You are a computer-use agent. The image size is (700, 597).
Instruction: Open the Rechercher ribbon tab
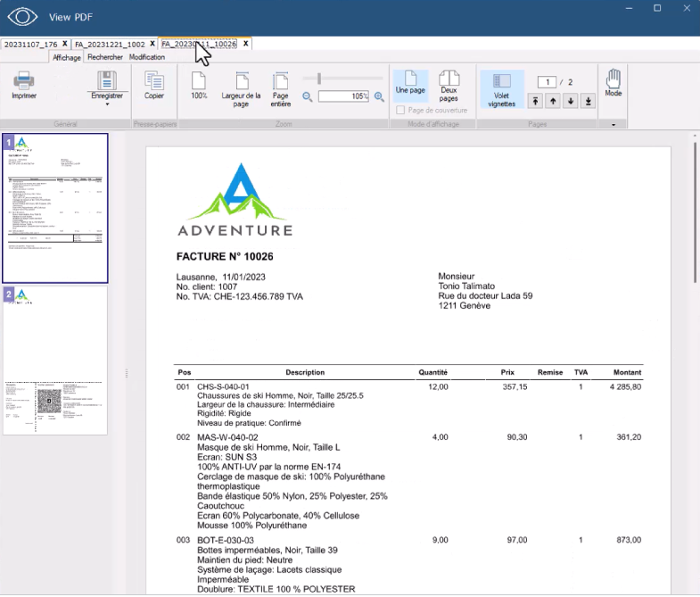click(x=105, y=57)
